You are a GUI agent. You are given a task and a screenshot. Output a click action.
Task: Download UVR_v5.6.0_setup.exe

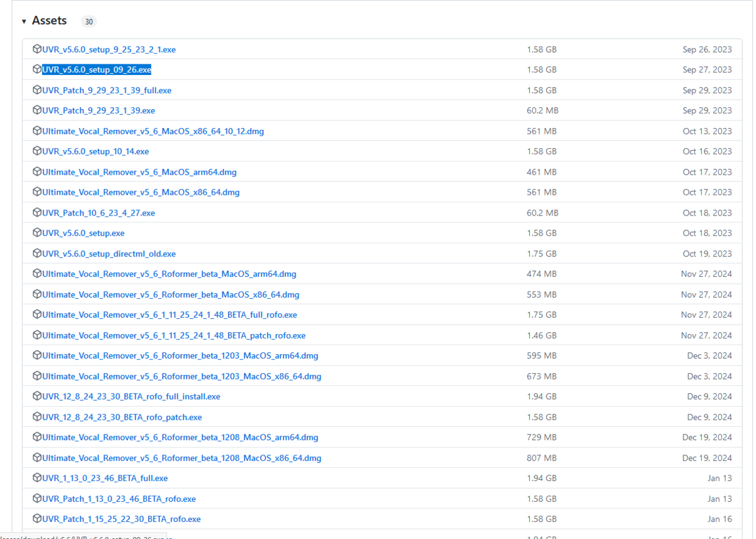click(83, 233)
